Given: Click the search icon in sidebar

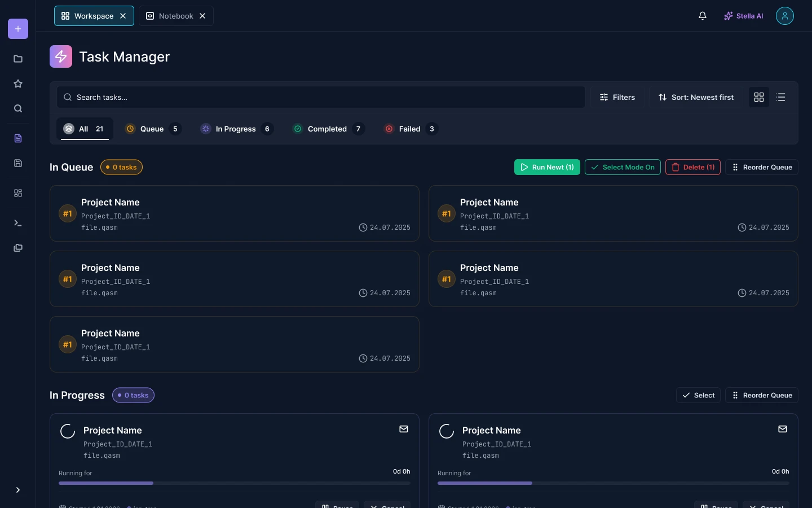Looking at the screenshot, I should point(18,108).
